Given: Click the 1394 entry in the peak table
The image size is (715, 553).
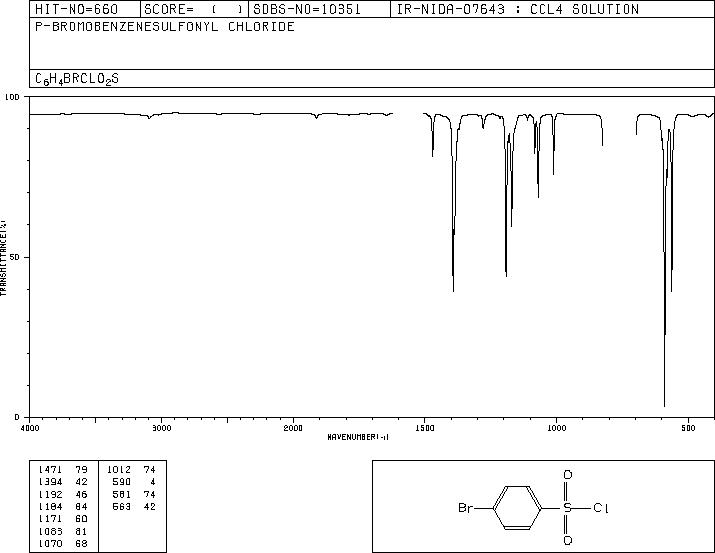Looking at the screenshot, I should (x=51, y=482).
